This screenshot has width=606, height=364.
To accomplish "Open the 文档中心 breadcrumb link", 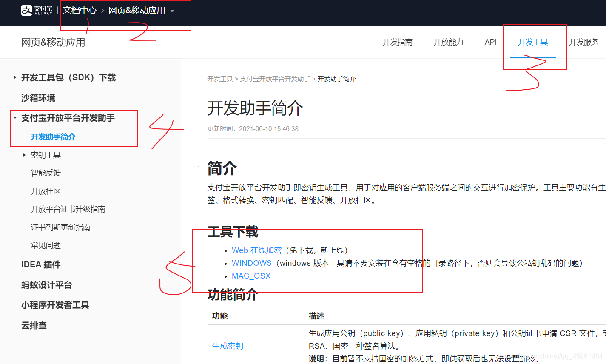I will tap(80, 10).
